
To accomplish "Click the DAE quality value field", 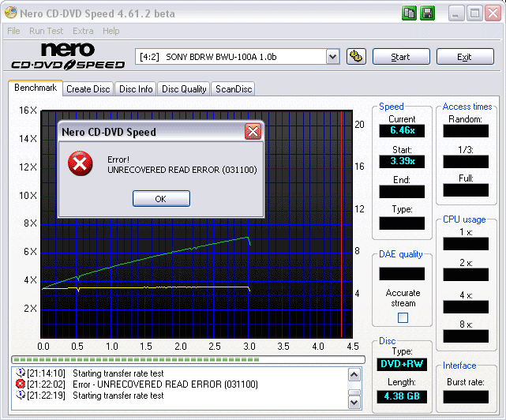I will click(x=402, y=274).
